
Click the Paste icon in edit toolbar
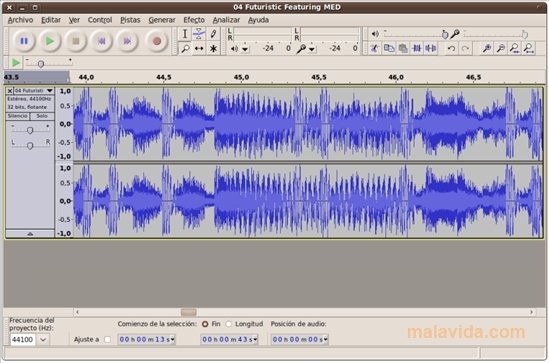pos(403,48)
